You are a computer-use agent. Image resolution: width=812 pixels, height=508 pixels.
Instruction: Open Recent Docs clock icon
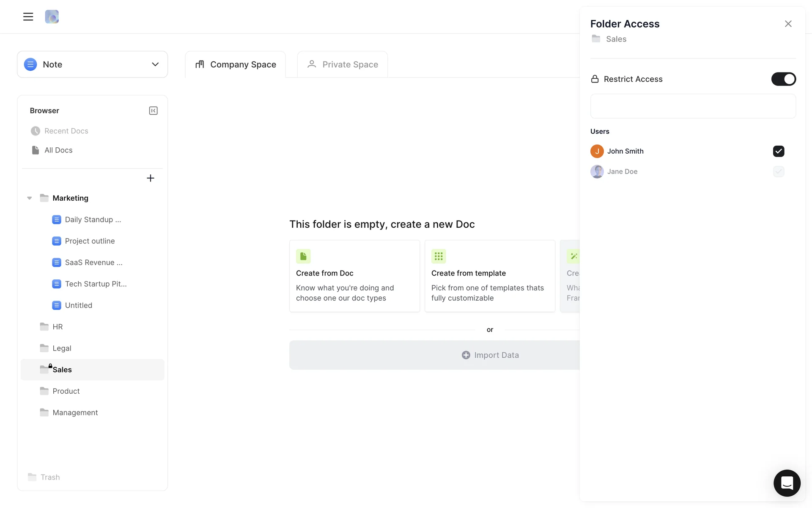(36, 131)
